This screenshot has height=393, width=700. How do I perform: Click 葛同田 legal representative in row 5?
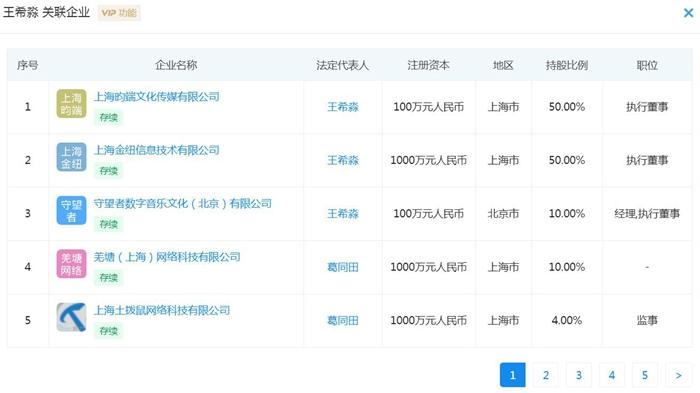click(343, 320)
